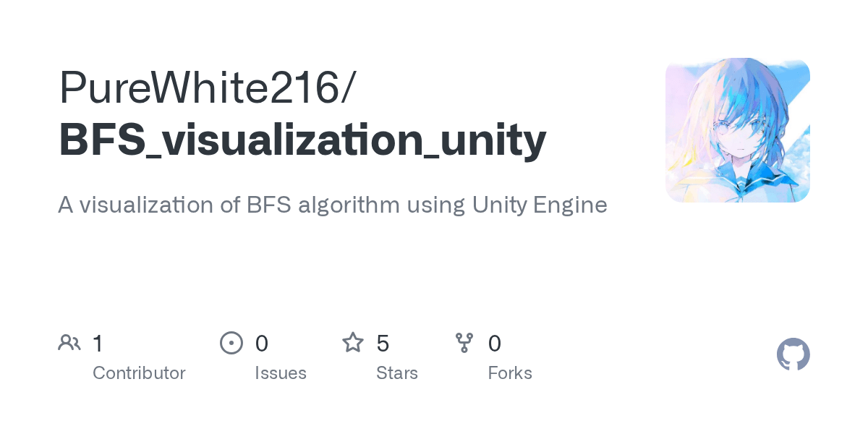
Task: Click the contributors people icon
Action: coord(69,343)
